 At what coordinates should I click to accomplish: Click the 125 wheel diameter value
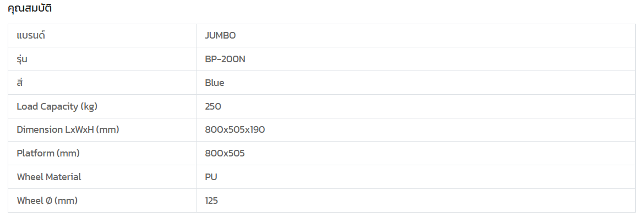point(211,201)
